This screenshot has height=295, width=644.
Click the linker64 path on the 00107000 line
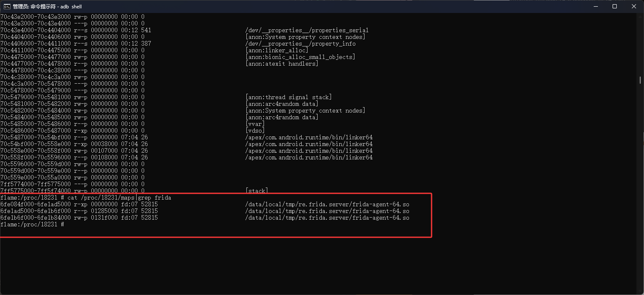click(309, 151)
